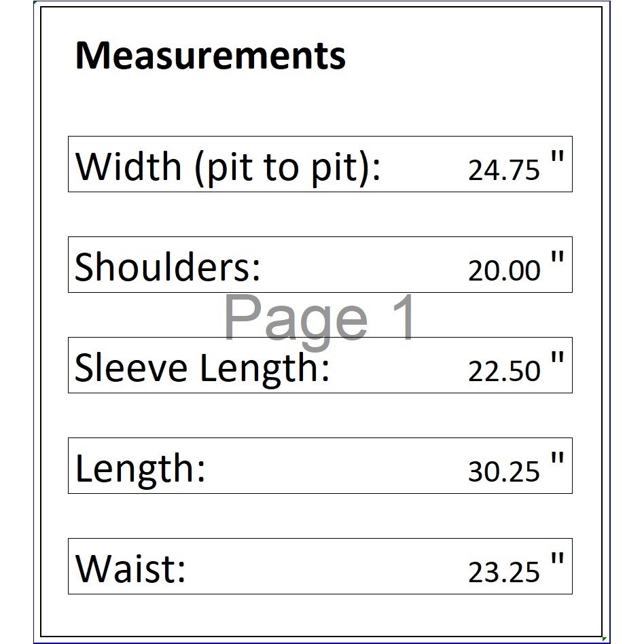Click the 30.25 length value
Image resolution: width=644 pixels, height=644 pixels.
coord(503,471)
